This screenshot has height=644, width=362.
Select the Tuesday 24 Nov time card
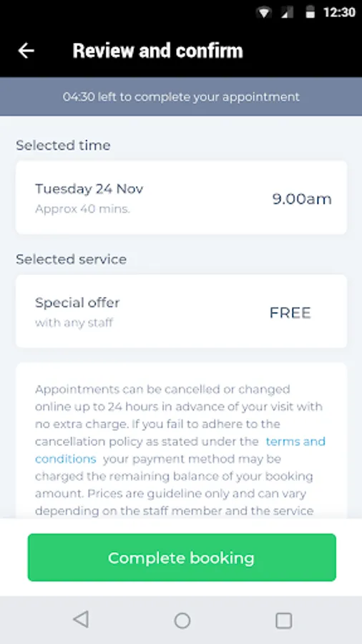pyautogui.click(x=182, y=197)
